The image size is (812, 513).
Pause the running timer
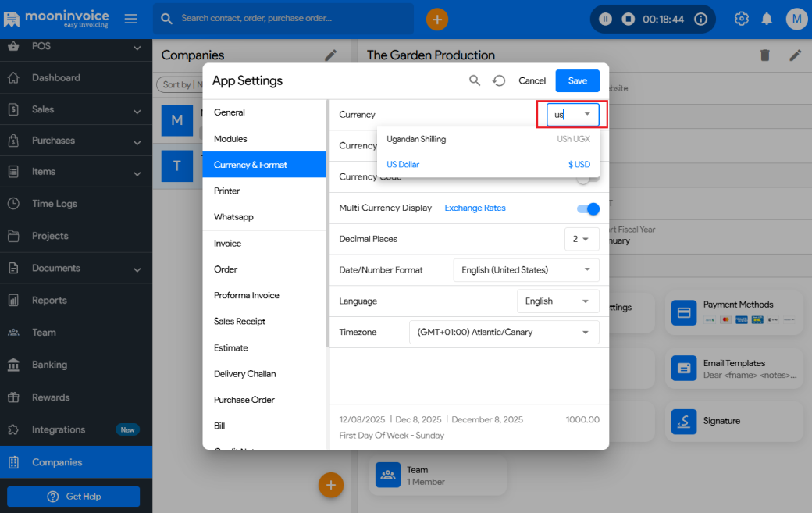pos(606,19)
